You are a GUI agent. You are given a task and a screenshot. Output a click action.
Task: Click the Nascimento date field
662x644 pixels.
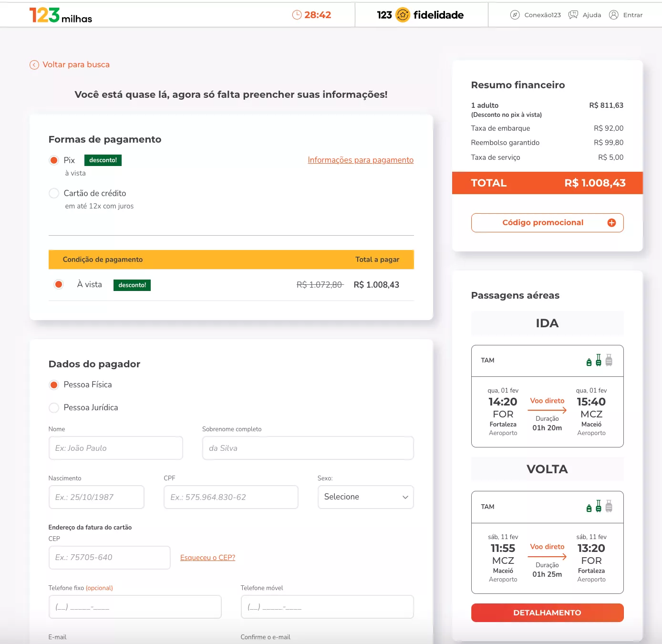point(96,497)
